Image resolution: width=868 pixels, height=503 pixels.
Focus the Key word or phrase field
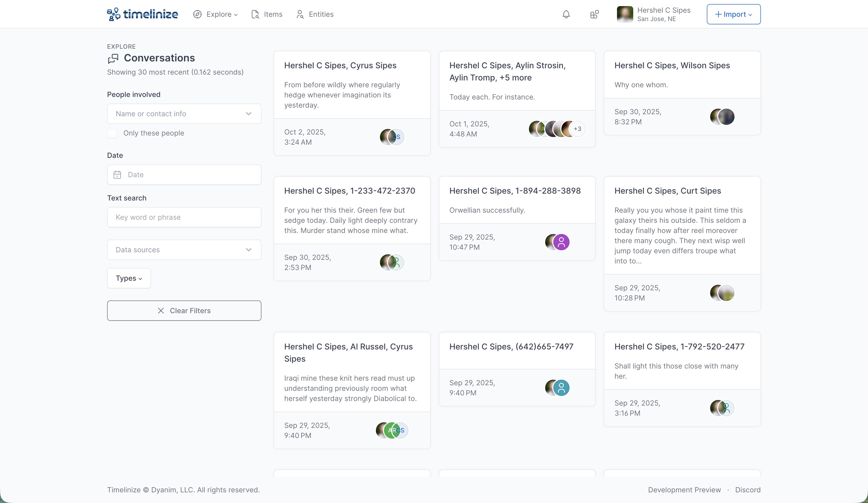(184, 217)
